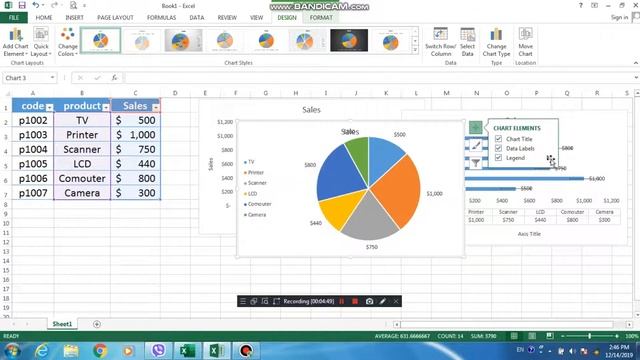The height and width of the screenshot is (360, 640).
Task: Click the zoom in plus button
Action: click(617, 336)
